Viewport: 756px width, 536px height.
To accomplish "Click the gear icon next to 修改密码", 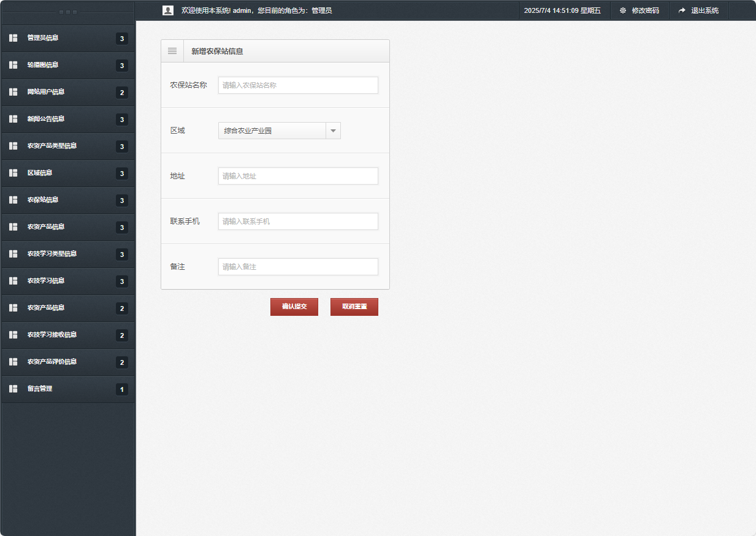I will (623, 10).
